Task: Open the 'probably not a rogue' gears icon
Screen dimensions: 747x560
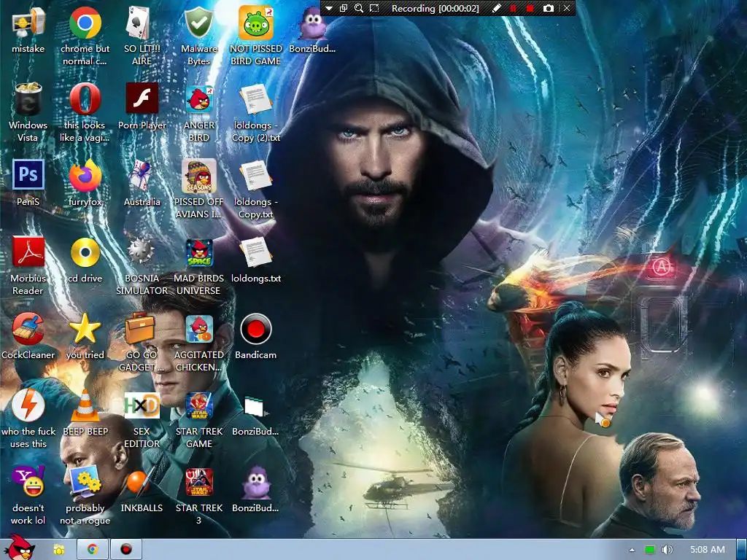Action: (85, 481)
